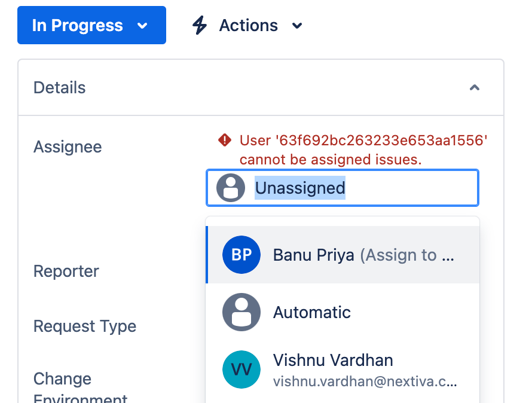Click the Actions lightning bolt icon
Screen dimensions: 532x403
coord(200,26)
